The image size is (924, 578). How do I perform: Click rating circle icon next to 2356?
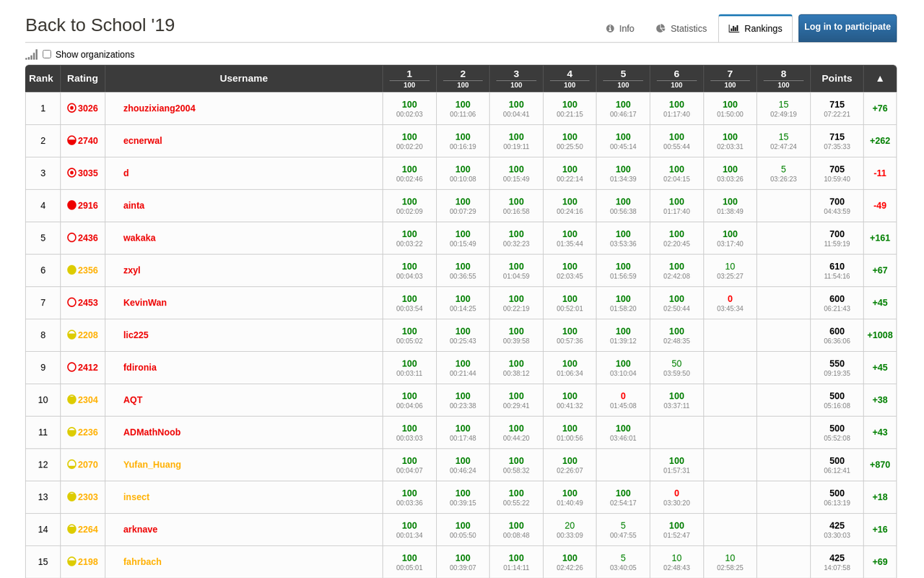click(71, 270)
